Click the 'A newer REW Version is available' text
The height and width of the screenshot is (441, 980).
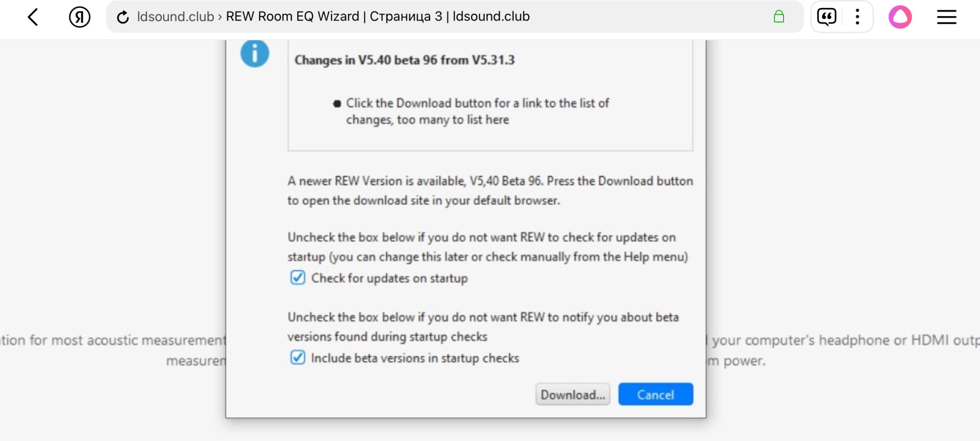[x=490, y=190]
